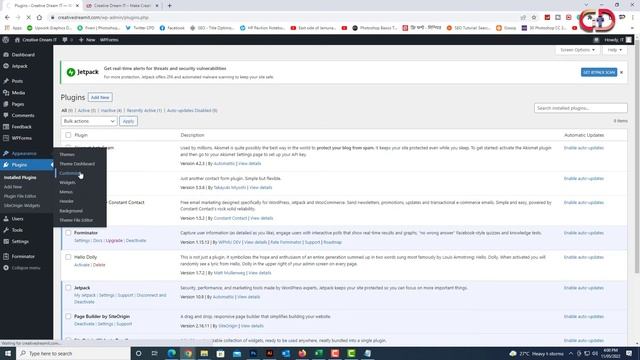Select all plugins header checkbox
This screenshot has height=360, width=640.
(x=68, y=135)
